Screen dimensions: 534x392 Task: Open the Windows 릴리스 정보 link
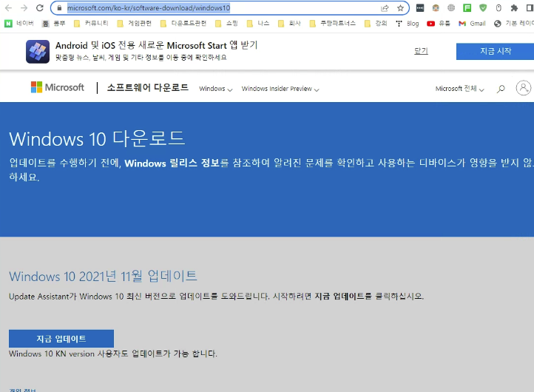coord(172,163)
